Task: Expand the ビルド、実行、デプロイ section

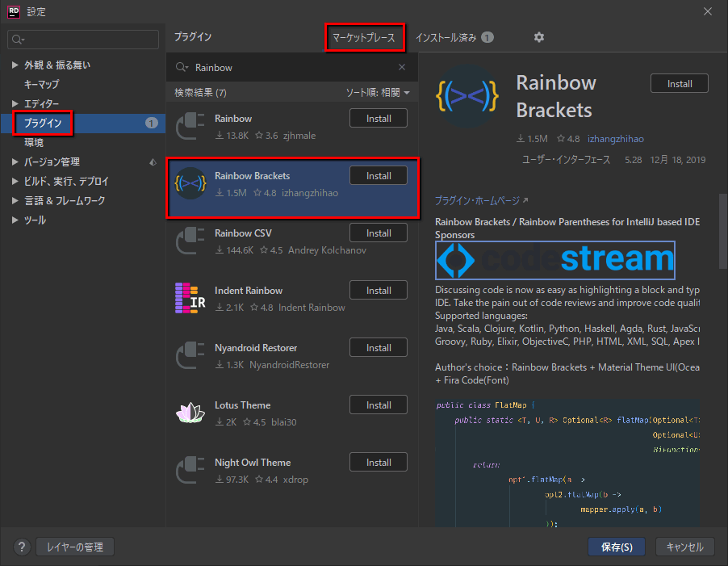Action: click(15, 181)
